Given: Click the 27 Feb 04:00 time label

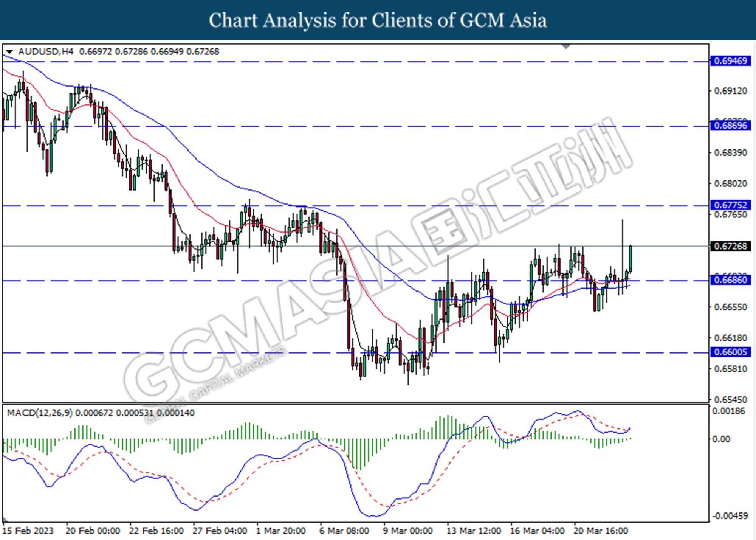Looking at the screenshot, I should 220,531.
